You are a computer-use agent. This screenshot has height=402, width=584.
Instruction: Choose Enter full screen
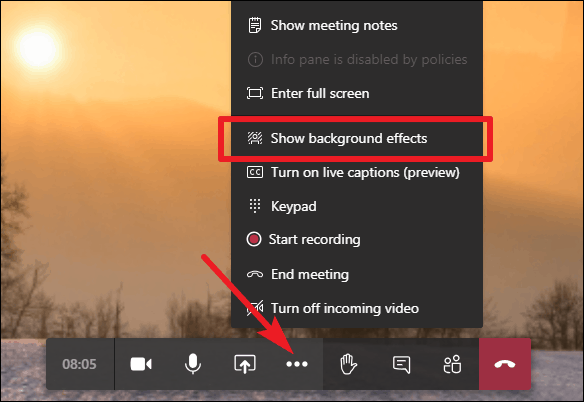tap(357, 93)
